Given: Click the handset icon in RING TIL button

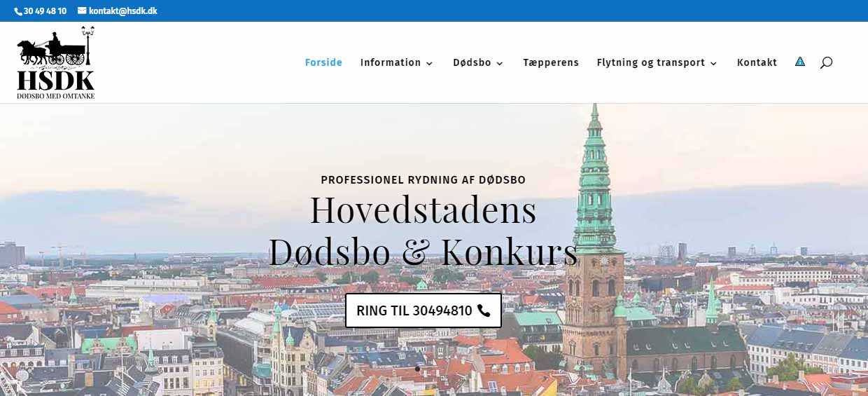Looking at the screenshot, I should 484,310.
